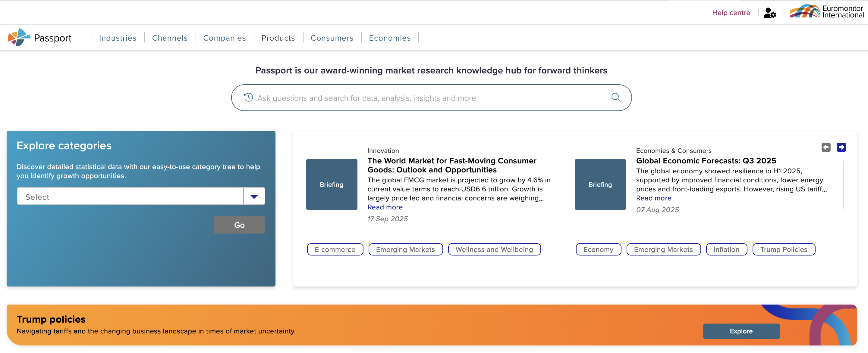Open user account settings icon
This screenshot has width=868, height=353.
pos(770,13)
